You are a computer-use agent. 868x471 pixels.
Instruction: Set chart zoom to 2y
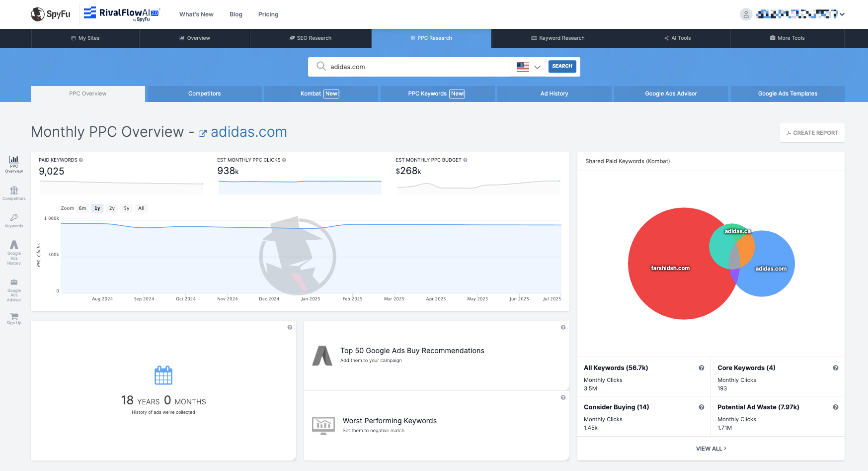coord(112,208)
